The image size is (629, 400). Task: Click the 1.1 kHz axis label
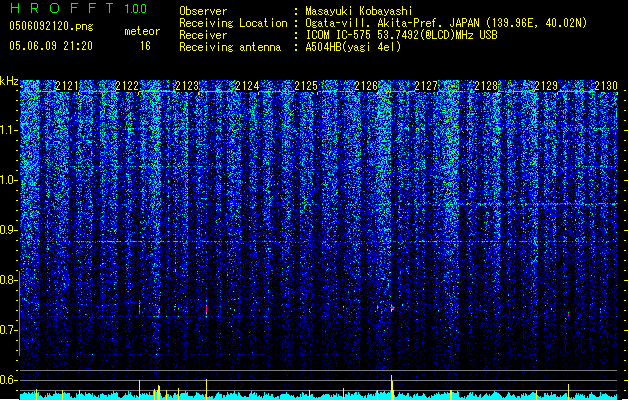tap(8, 130)
